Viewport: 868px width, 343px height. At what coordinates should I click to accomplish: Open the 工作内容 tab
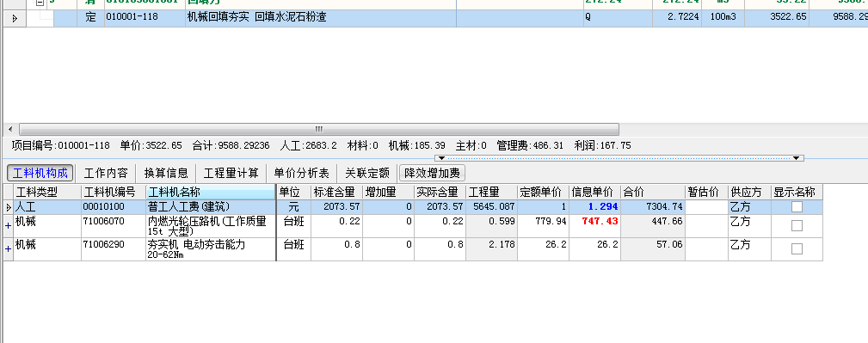click(x=106, y=173)
